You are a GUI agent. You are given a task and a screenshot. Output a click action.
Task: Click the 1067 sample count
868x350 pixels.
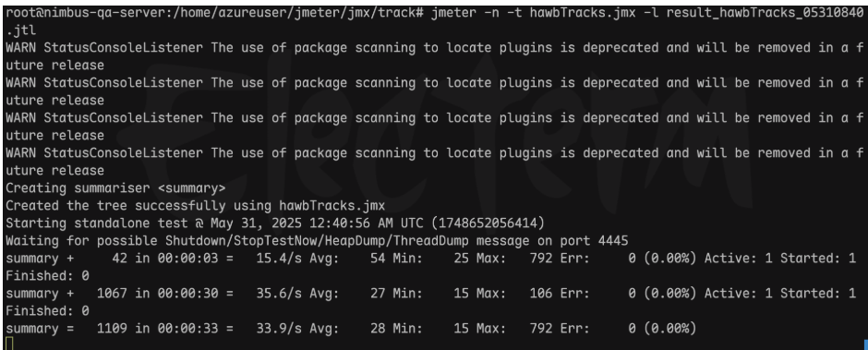(x=113, y=294)
